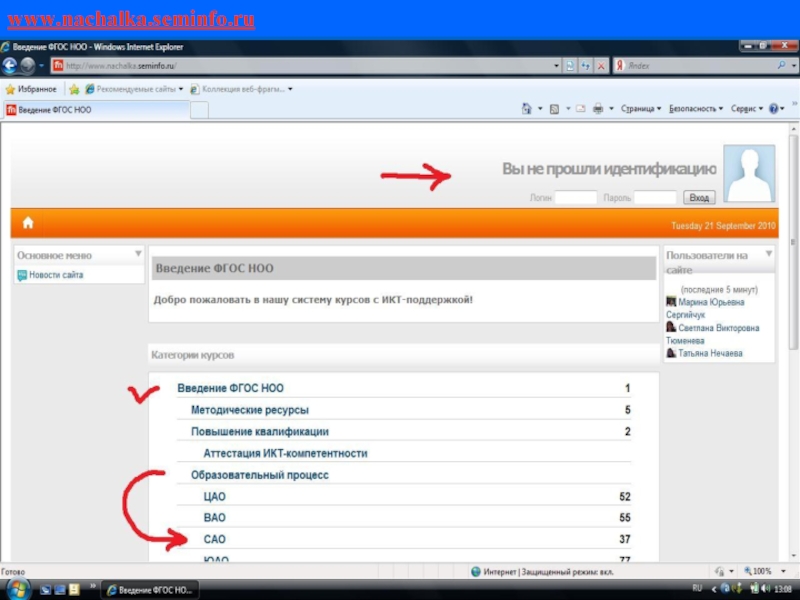
Task: Click the orange bar home icon
Action: coord(28,223)
